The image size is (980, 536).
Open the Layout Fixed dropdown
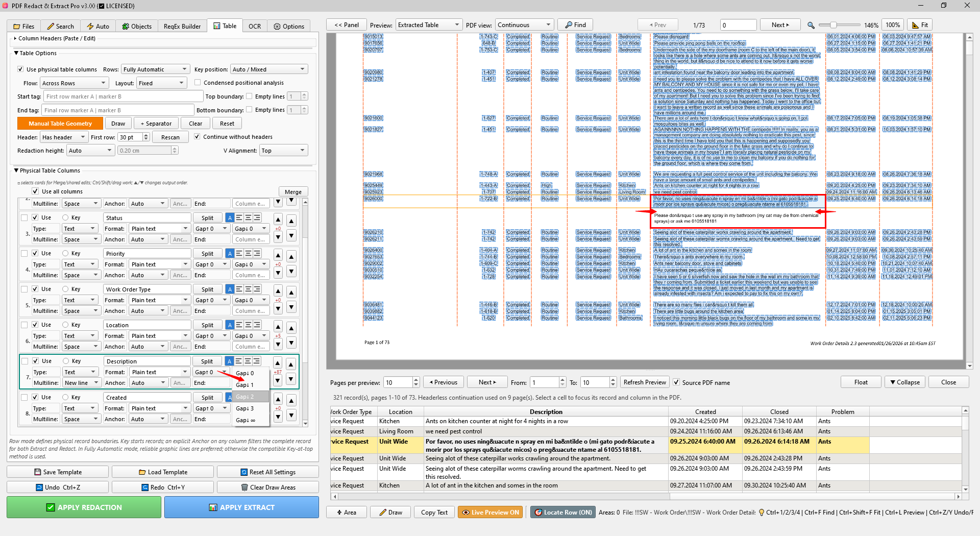pyautogui.click(x=162, y=83)
